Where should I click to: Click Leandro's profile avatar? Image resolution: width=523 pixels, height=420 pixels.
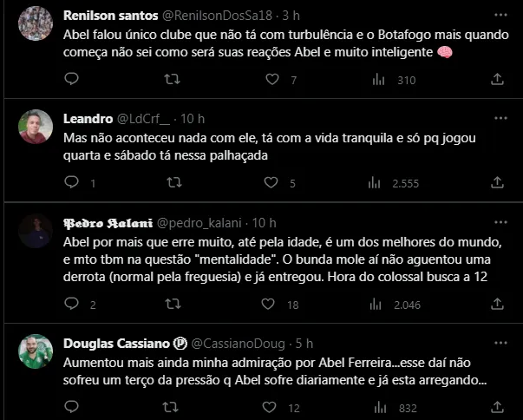(36, 127)
